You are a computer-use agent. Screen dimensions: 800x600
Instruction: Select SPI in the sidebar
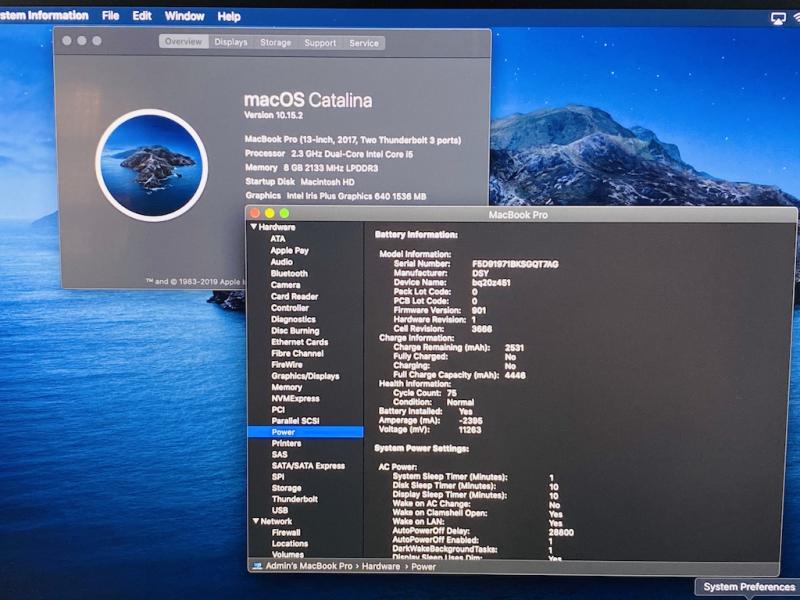pyautogui.click(x=278, y=477)
